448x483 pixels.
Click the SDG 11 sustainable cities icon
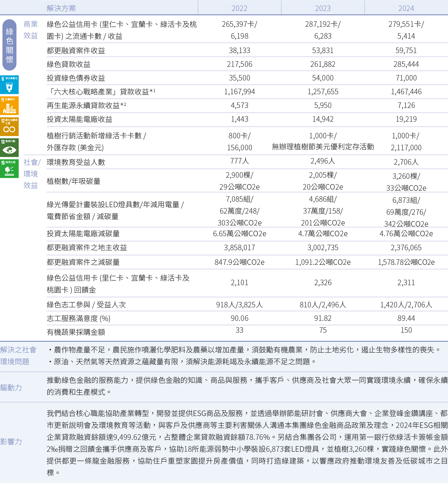click(9, 106)
